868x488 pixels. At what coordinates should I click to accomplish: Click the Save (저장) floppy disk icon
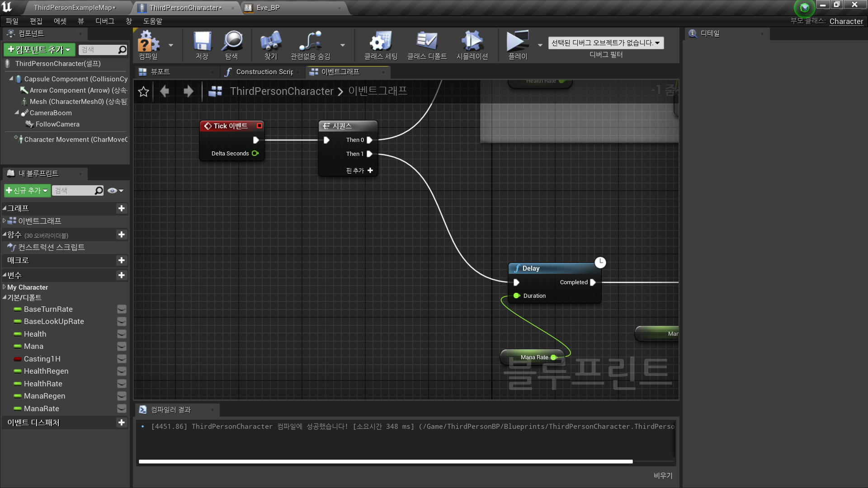click(202, 42)
